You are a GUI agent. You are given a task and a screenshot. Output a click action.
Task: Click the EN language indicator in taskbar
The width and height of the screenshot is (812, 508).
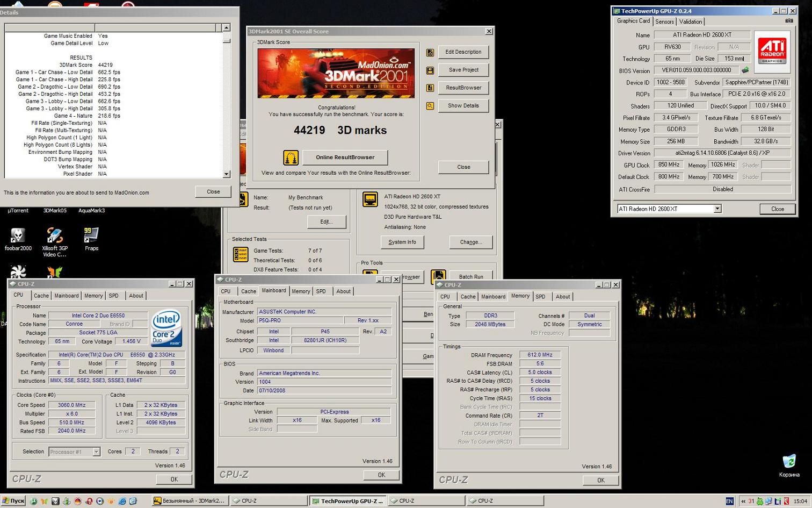[x=729, y=501]
